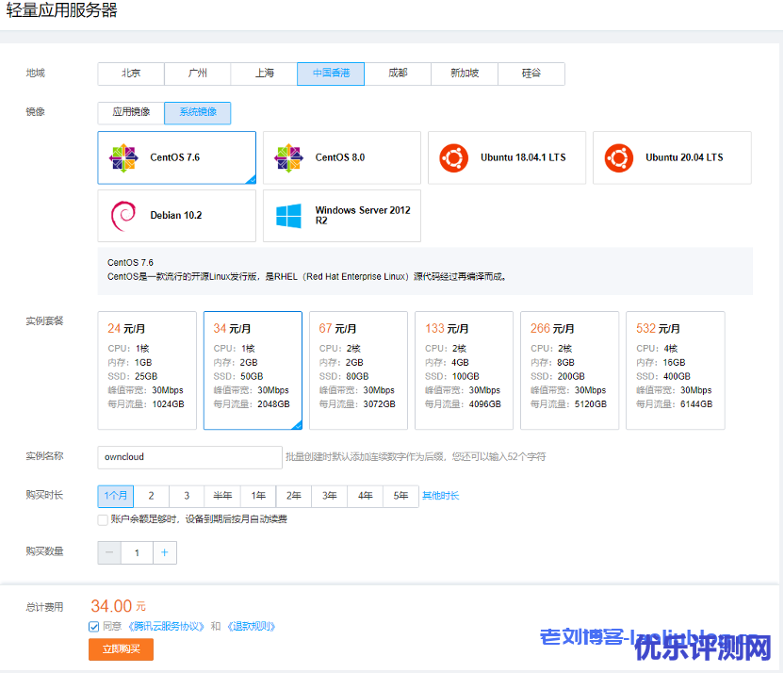
Task: Expand 其他时长 for more durations
Action: [440, 496]
